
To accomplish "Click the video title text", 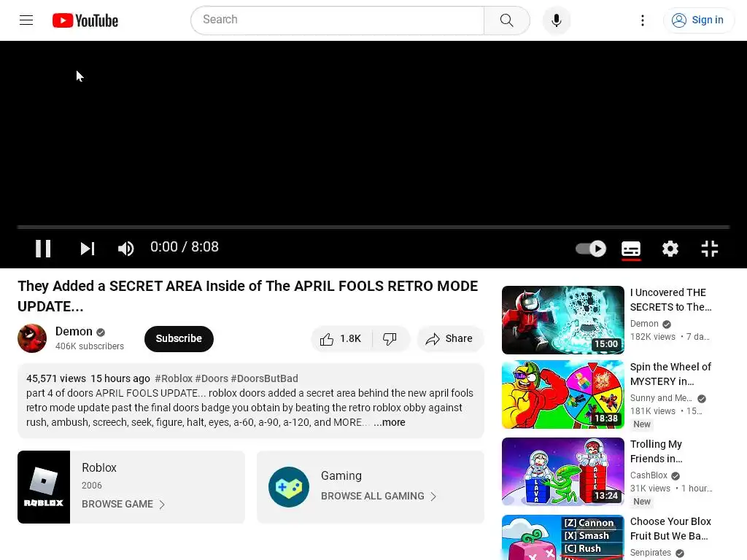I will pyautogui.click(x=248, y=296).
